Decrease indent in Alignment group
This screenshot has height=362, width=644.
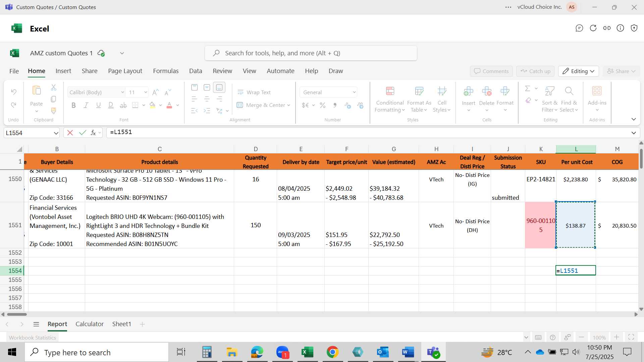(194, 111)
